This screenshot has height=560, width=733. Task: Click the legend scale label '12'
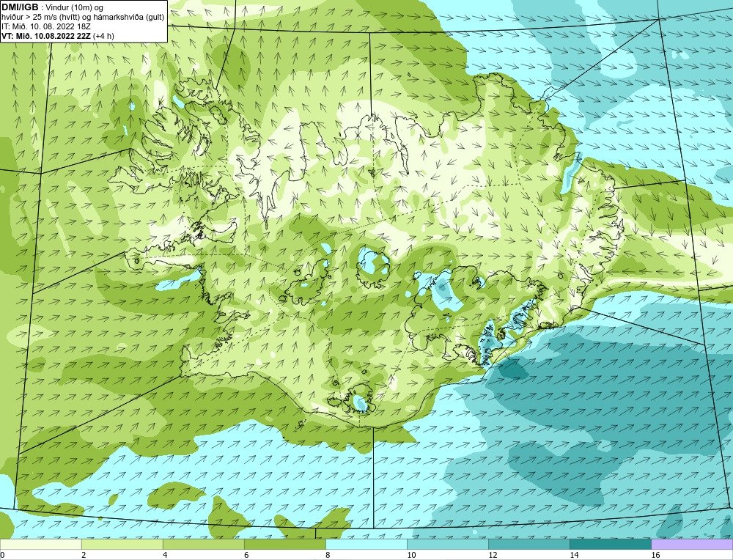(493, 555)
